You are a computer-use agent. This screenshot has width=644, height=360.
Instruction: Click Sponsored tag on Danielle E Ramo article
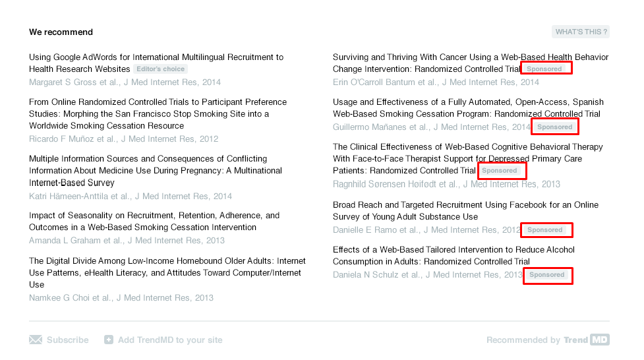click(x=546, y=230)
